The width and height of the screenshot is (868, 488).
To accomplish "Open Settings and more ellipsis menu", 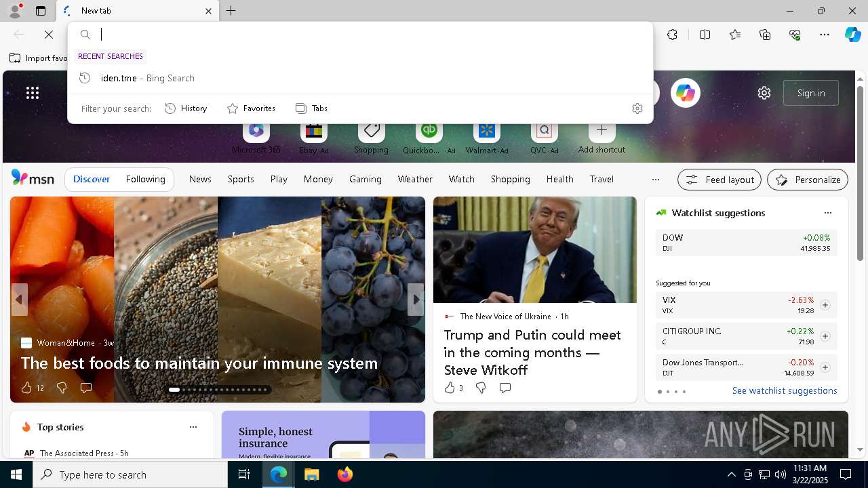I will [x=825, y=35].
